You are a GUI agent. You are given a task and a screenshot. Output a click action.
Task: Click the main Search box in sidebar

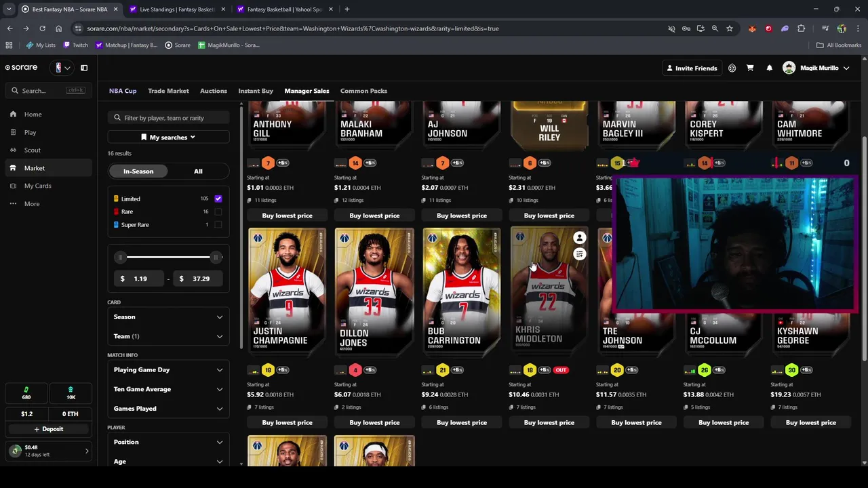[47, 91]
